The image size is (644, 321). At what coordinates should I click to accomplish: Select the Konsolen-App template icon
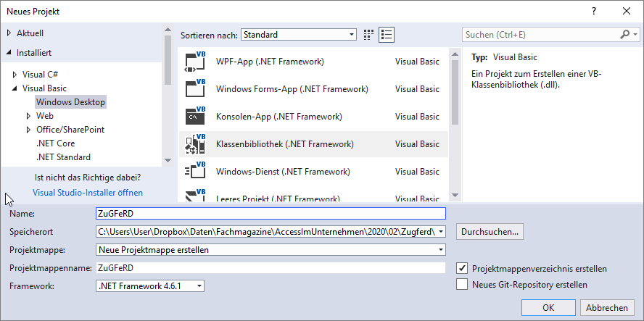[x=195, y=117]
